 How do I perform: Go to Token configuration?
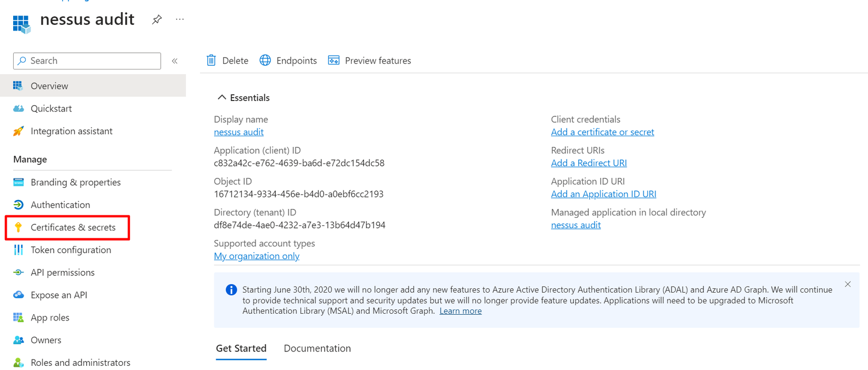tap(70, 250)
